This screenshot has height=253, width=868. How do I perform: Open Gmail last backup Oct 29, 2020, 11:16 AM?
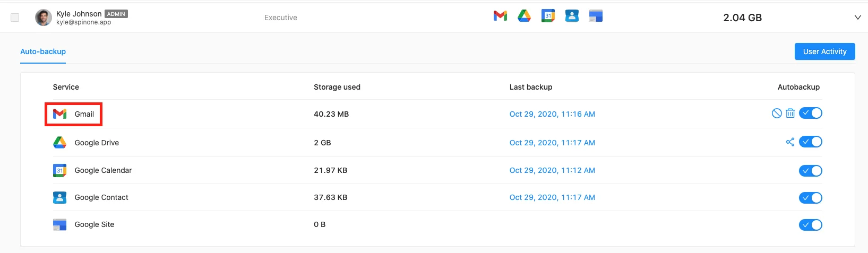[552, 114]
